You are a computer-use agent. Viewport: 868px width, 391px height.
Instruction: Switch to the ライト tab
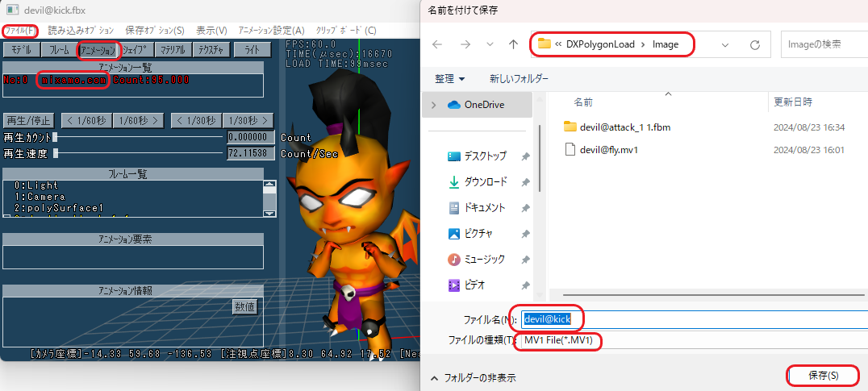[x=252, y=50]
